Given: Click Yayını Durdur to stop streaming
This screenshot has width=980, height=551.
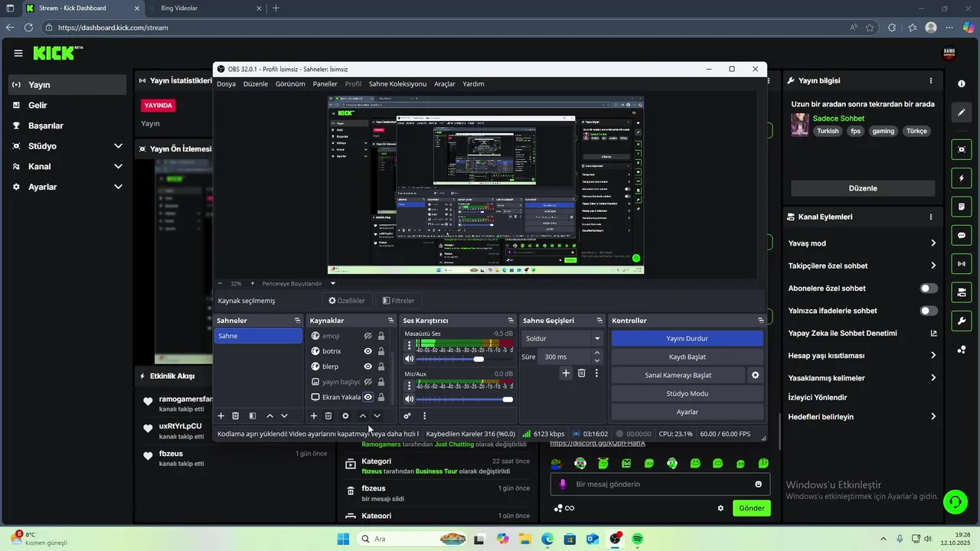Looking at the screenshot, I should coord(687,338).
